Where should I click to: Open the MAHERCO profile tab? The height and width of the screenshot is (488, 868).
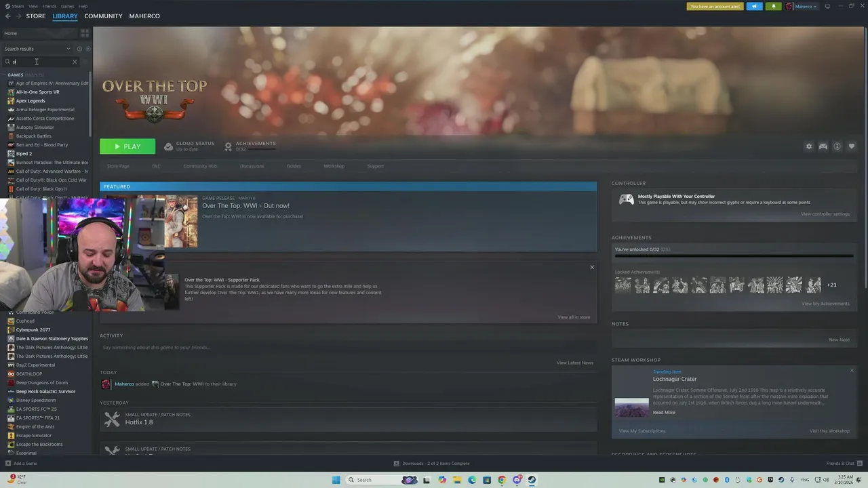(144, 16)
